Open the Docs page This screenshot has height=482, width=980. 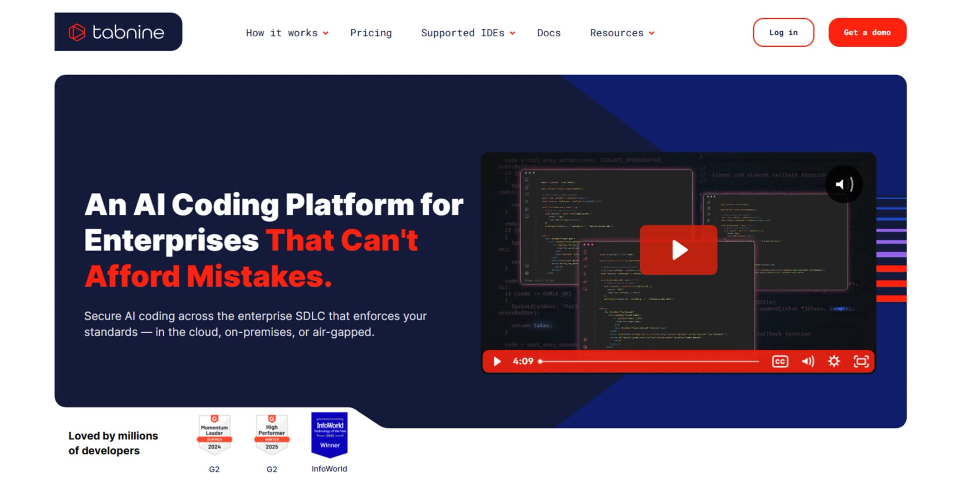[549, 33]
